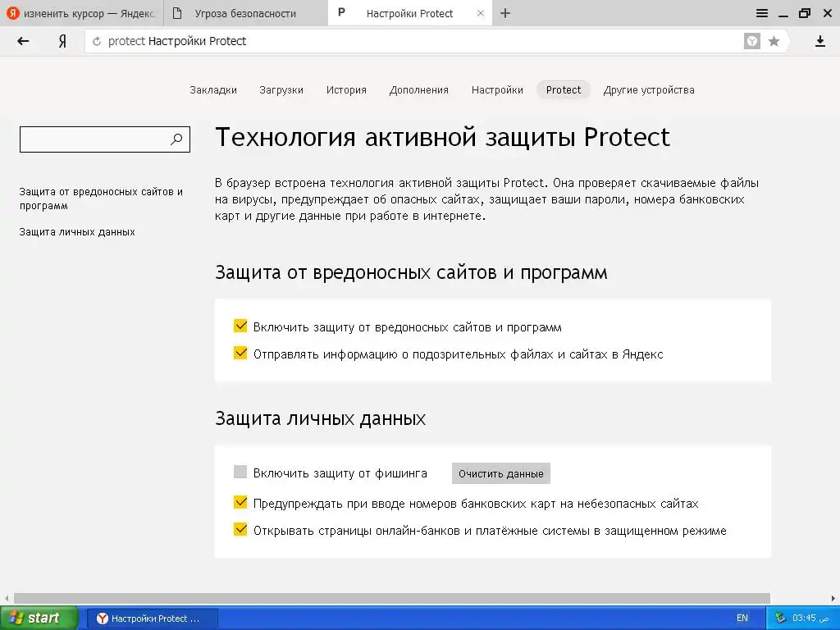The height and width of the screenshot is (630, 840).
Task: Open Yandex home via the Я icon
Action: click(62, 41)
